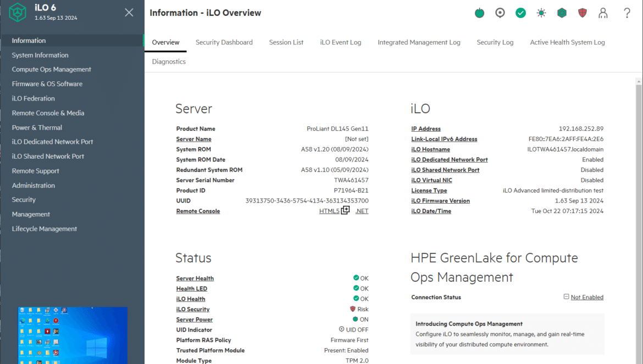Open the Integrated Management Log tab

(x=419, y=42)
